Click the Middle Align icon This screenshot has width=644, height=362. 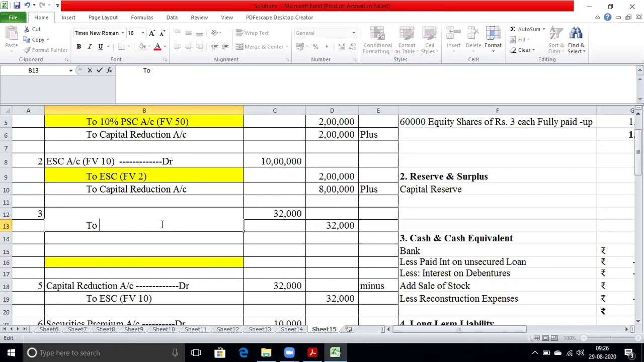click(x=188, y=33)
